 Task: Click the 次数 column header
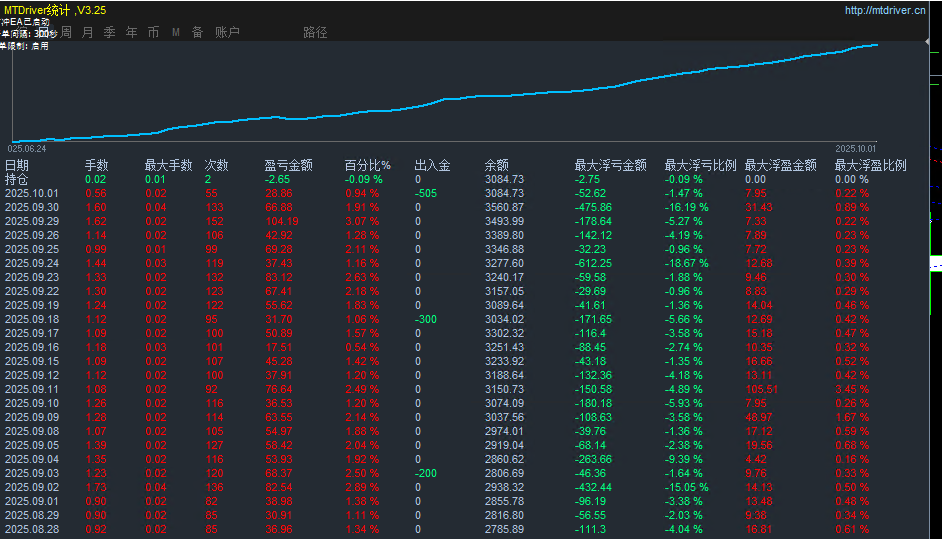coord(216,165)
